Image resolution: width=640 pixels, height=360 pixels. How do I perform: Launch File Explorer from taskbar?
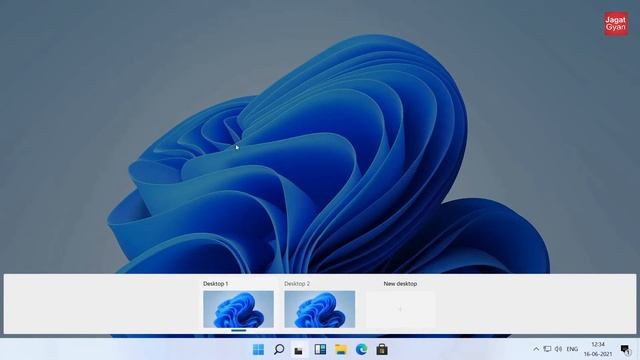click(x=341, y=349)
